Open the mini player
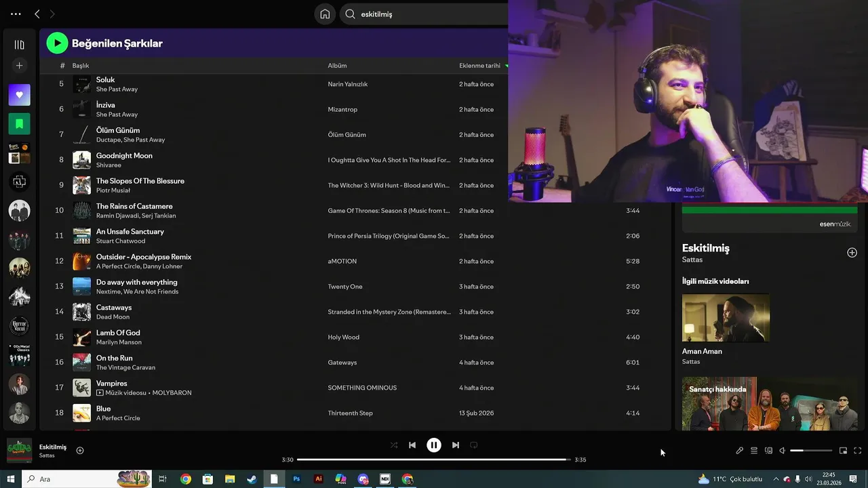Image resolution: width=868 pixels, height=488 pixels. (x=844, y=451)
